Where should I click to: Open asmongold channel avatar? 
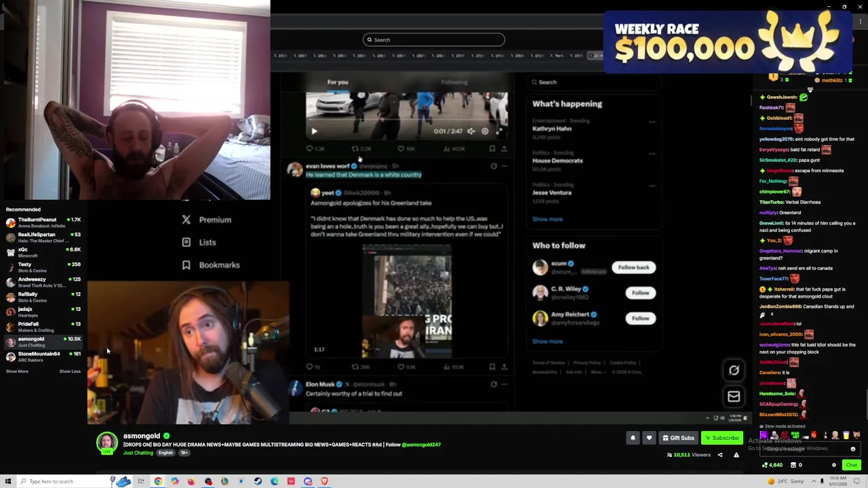pyautogui.click(x=106, y=443)
